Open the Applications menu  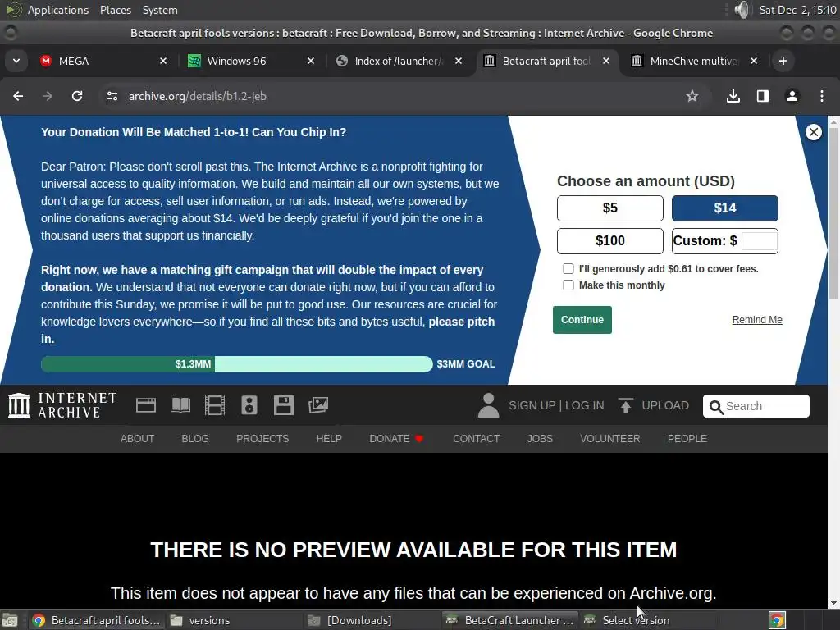pyautogui.click(x=58, y=10)
